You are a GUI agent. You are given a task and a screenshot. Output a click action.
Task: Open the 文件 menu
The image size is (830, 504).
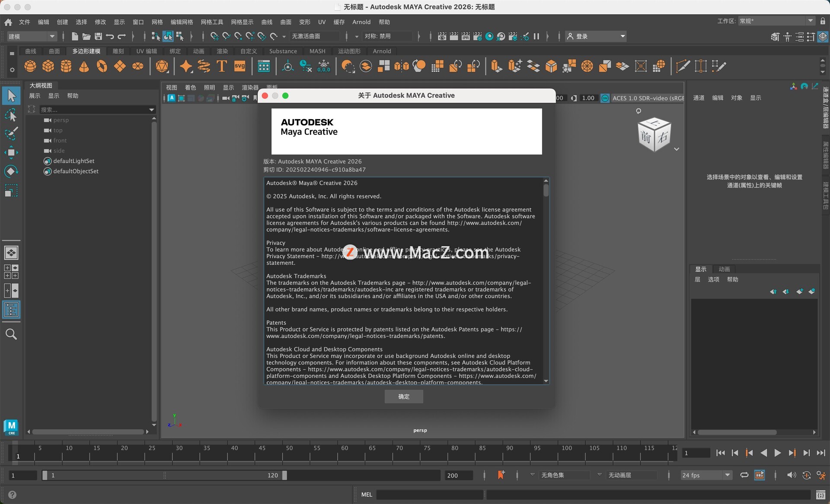(25, 22)
